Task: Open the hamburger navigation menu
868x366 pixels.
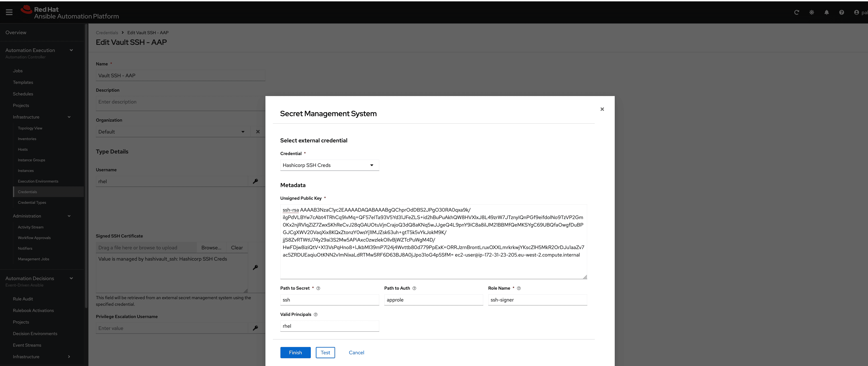Action: (x=9, y=12)
